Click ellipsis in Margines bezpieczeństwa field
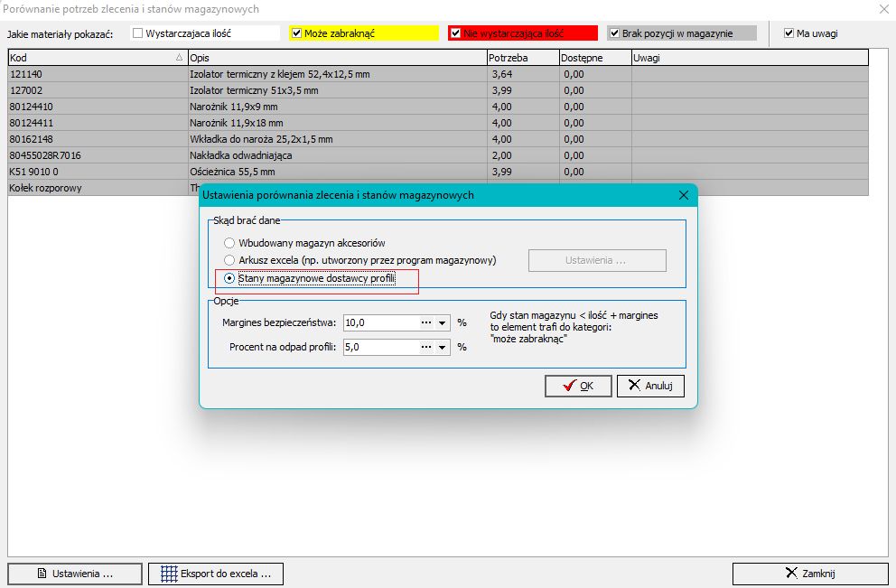Image resolution: width=896 pixels, height=588 pixels. pyautogui.click(x=425, y=322)
